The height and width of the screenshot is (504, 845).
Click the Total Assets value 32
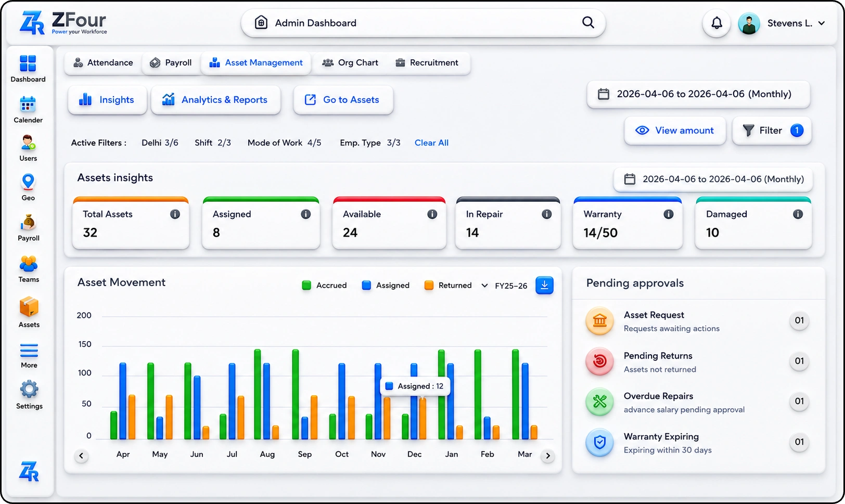90,232
